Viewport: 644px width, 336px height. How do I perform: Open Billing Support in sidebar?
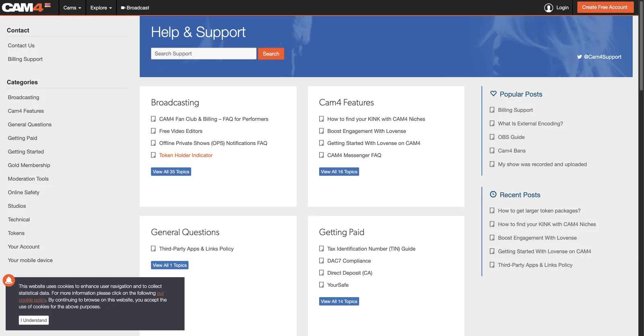[25, 59]
